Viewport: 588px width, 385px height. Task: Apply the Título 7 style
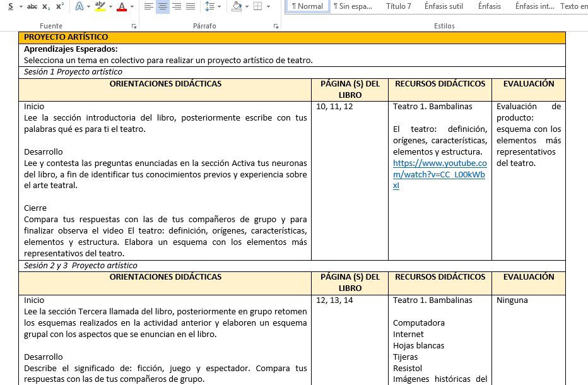398,6
